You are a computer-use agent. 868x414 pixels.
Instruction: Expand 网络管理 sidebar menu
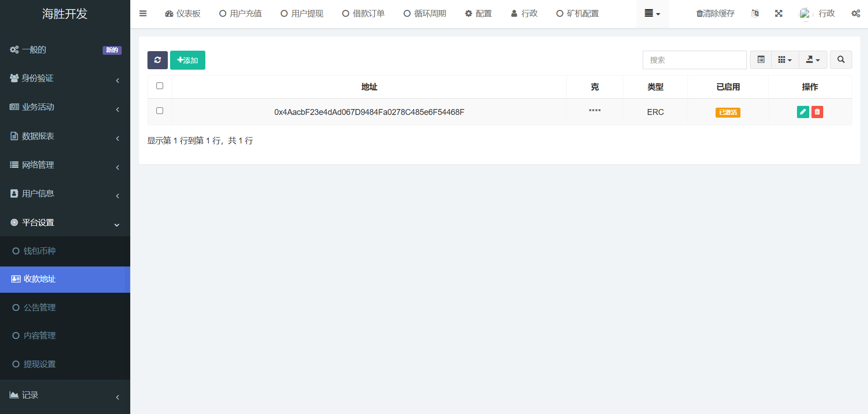click(x=65, y=165)
